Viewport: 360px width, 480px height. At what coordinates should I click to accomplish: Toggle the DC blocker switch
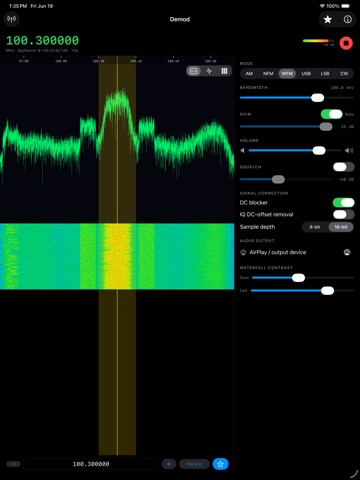click(344, 202)
